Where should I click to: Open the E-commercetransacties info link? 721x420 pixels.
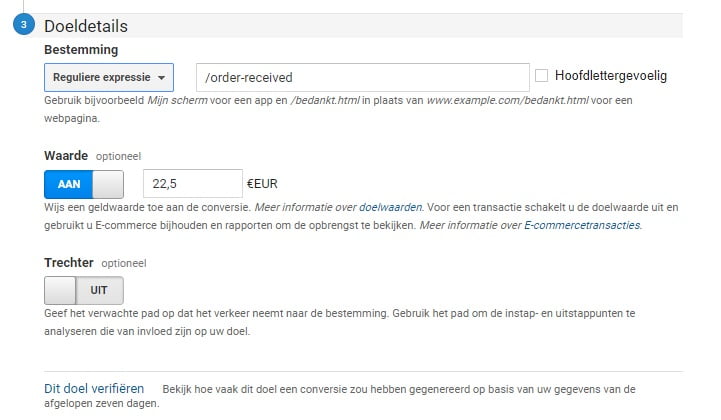[582, 225]
